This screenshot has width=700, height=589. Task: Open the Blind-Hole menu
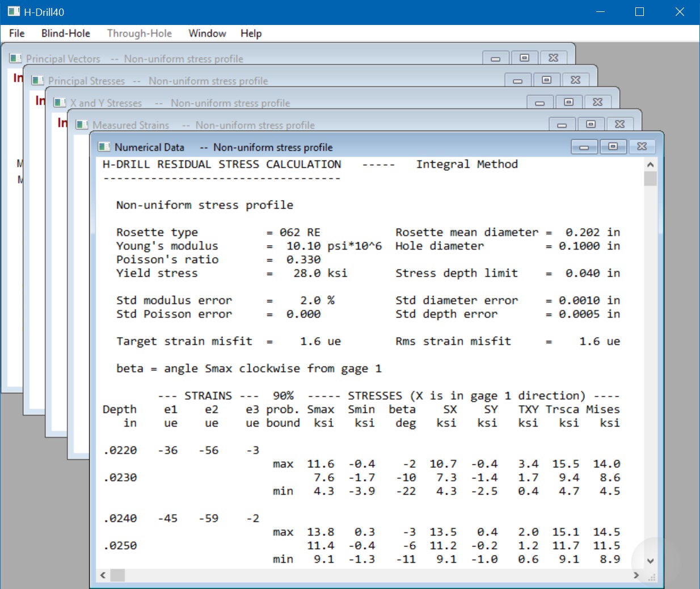tap(66, 33)
